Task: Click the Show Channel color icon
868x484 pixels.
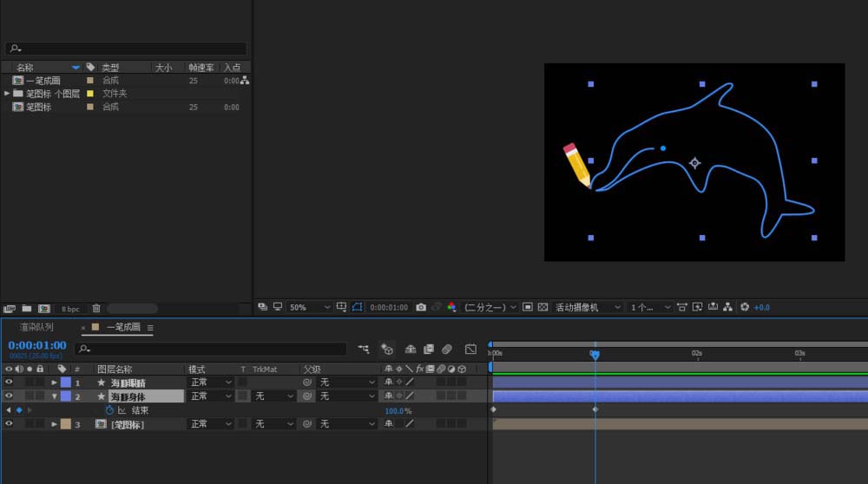Action: (451, 307)
